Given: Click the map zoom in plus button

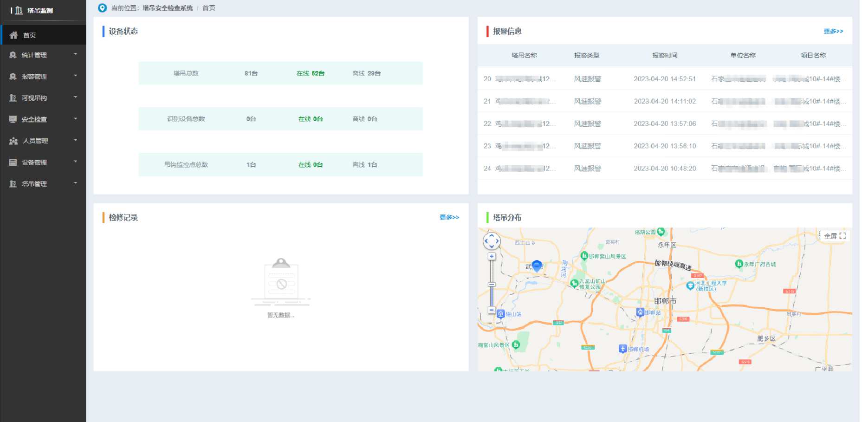Looking at the screenshot, I should click(x=492, y=256).
